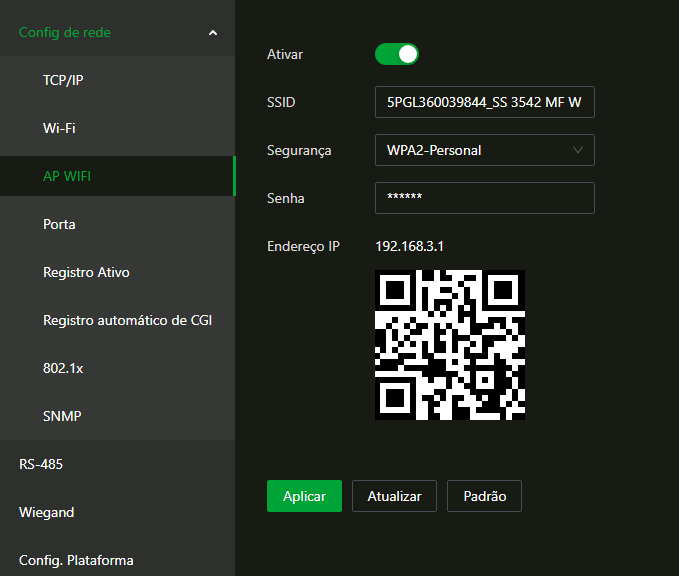Screen dimensions: 679x576
Task: Select the AP WIFI menu item
Action: 117,176
